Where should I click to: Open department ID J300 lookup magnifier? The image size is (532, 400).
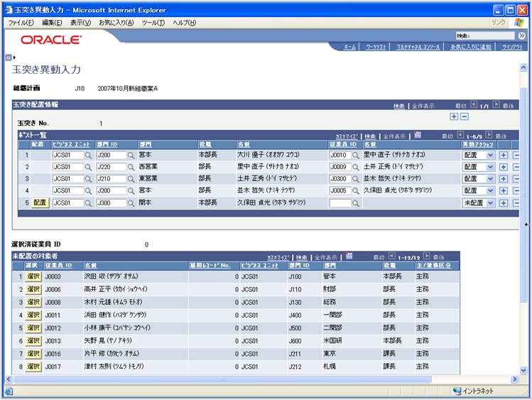(131, 203)
